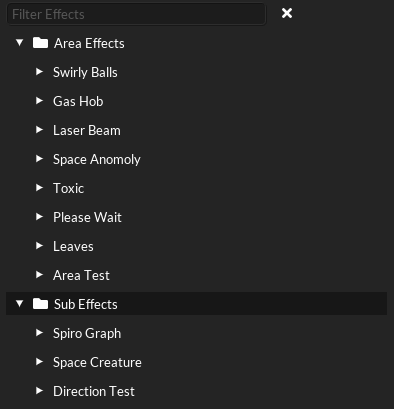Select the Direction Test effect
Screen dimensions: 394x409
pos(94,391)
